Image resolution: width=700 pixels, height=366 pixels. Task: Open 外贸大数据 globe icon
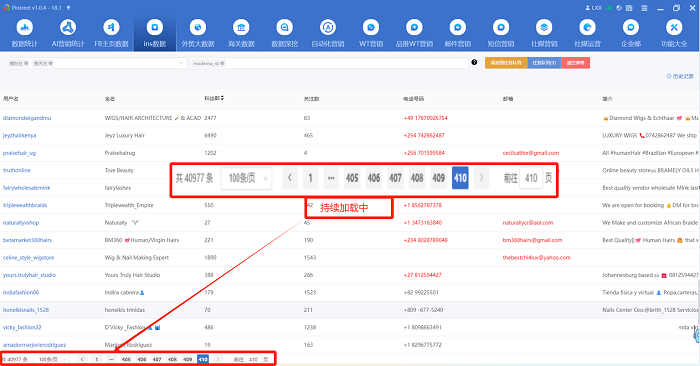pos(198,33)
